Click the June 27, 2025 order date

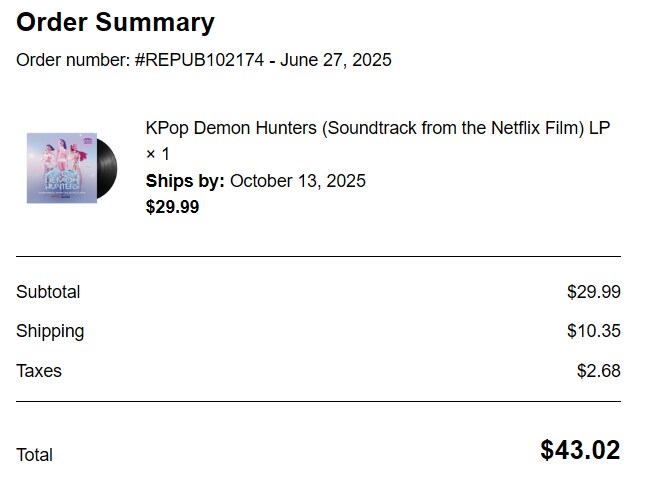point(336,60)
